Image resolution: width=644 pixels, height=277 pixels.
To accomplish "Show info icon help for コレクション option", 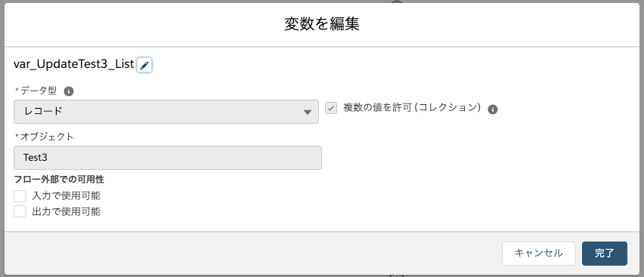I will coord(493,109).
